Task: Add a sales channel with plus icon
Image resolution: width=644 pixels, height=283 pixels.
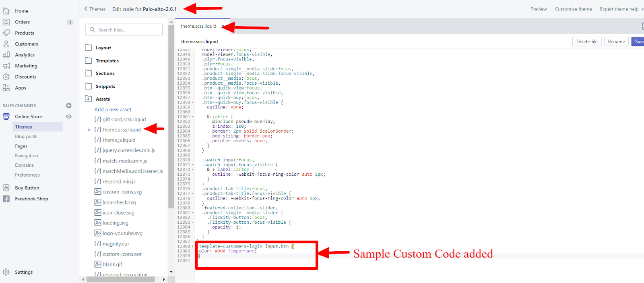Action: point(69,106)
